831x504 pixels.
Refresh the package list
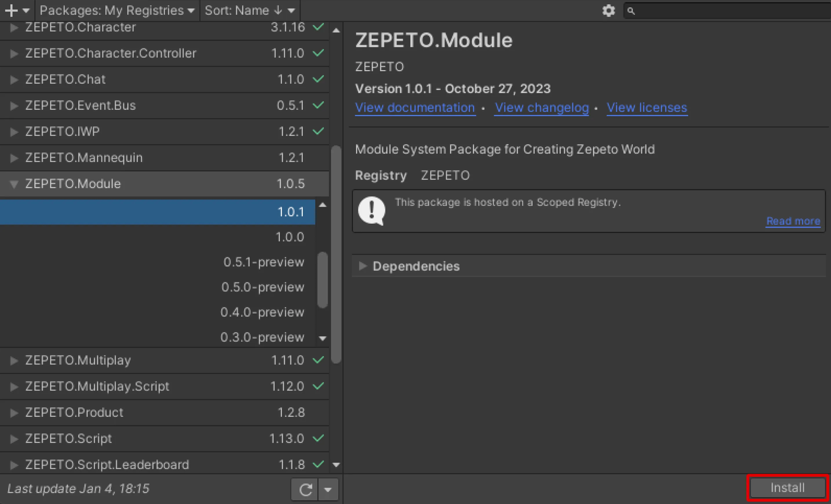[305, 489]
